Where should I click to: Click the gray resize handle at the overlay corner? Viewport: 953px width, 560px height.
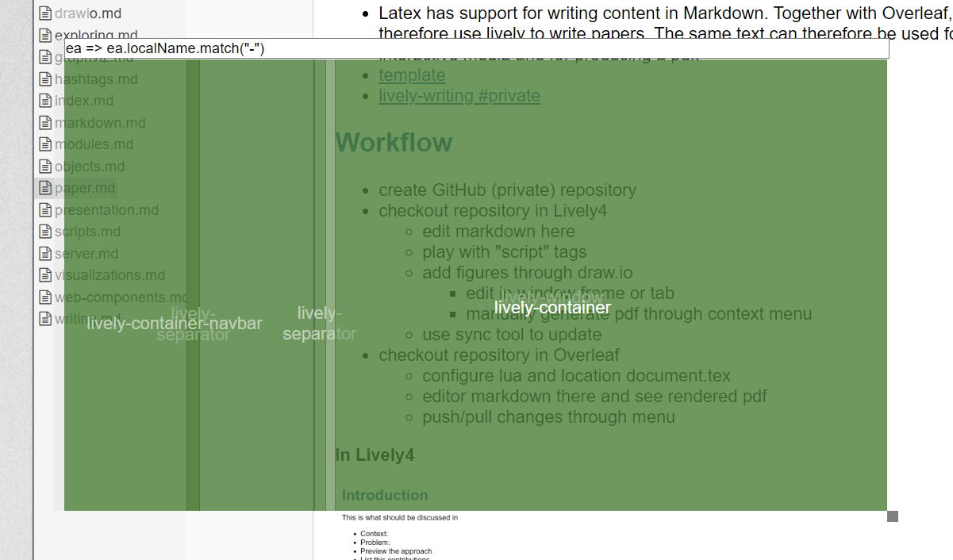click(893, 516)
